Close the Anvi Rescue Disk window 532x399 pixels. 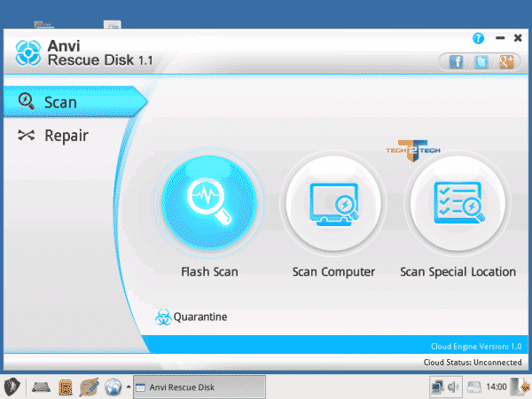tap(518, 38)
